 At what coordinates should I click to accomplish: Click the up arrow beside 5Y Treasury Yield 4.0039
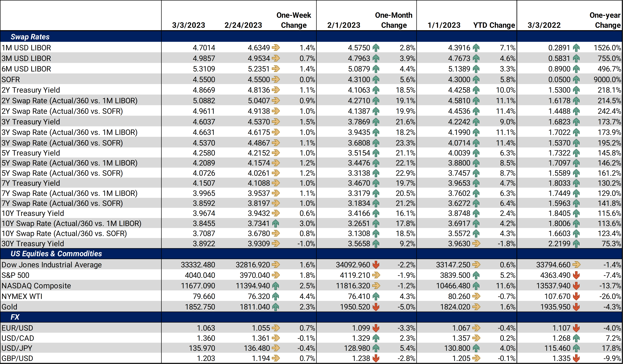[476, 153]
